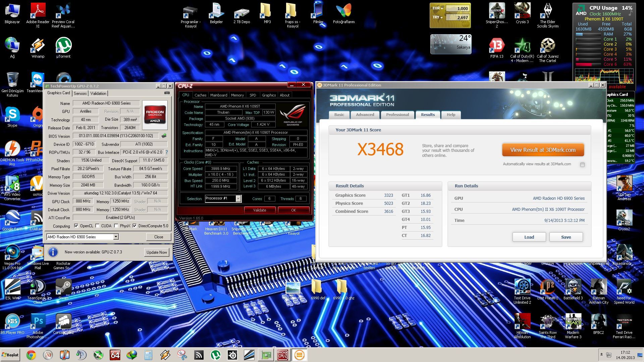The image size is (644, 362).
Task: Open the Processor #1 selection dropdown
Action: tap(238, 199)
